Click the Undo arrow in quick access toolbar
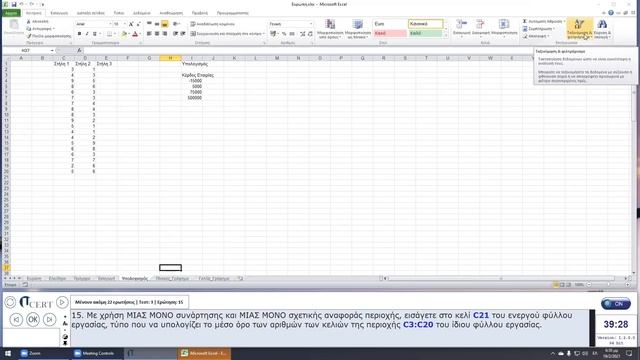640x360 pixels. [x=22, y=4]
